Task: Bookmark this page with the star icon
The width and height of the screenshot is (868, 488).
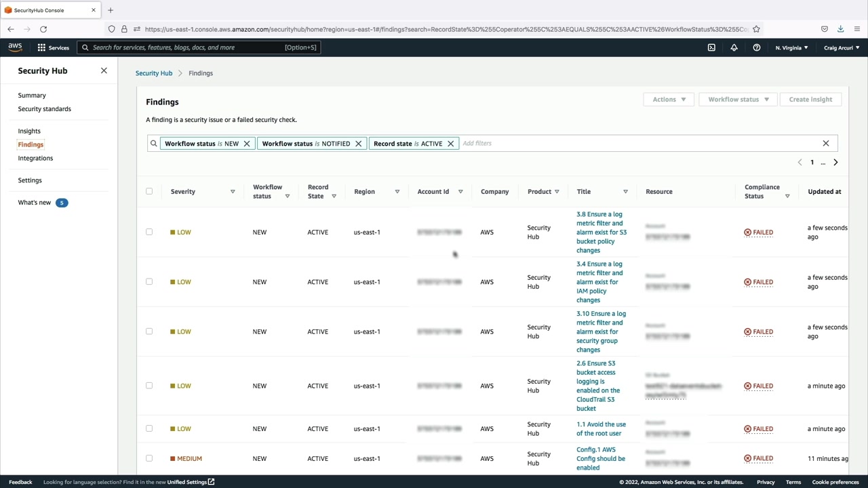Action: coord(756,29)
